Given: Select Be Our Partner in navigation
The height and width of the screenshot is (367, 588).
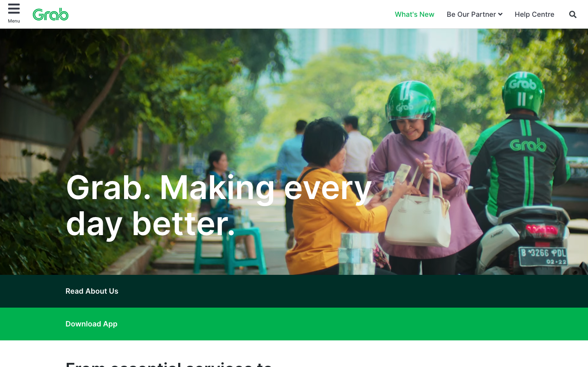Looking at the screenshot, I should pos(471,14).
